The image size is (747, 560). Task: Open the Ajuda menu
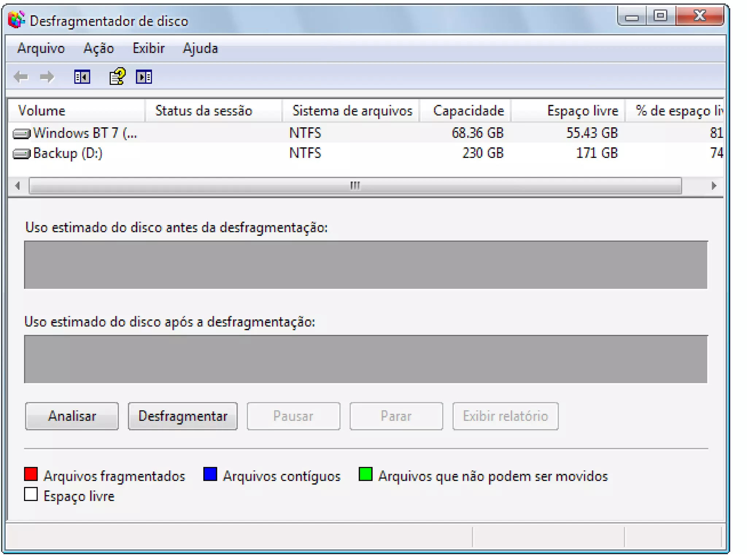tap(200, 48)
